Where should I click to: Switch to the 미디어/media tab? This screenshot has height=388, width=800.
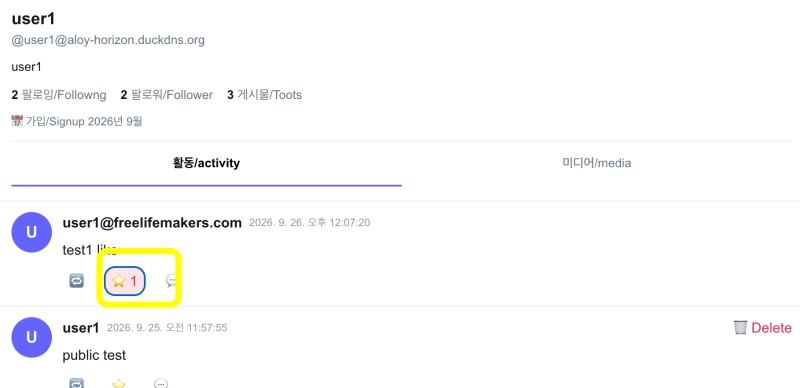point(596,163)
